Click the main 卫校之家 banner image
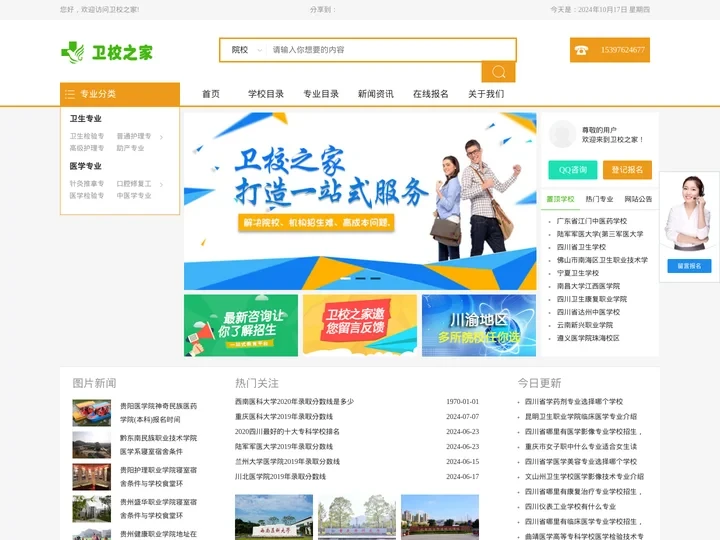720x540 pixels. 360,201
